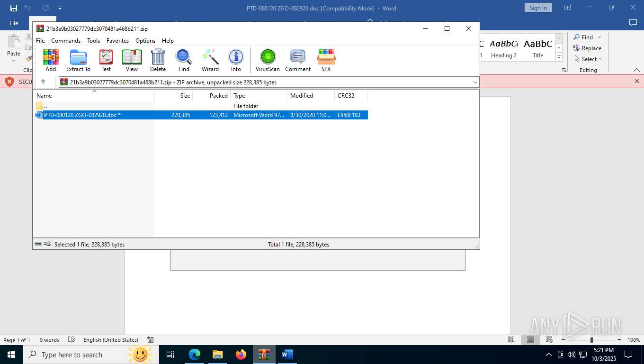The width and height of the screenshot is (644, 364).
Task: Add an archive Comment
Action: pyautogui.click(x=298, y=60)
